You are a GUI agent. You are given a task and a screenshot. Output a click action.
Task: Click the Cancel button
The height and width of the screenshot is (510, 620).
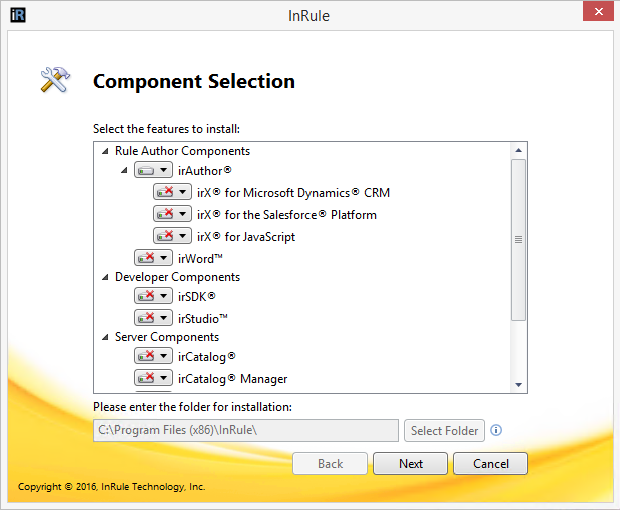[x=490, y=463]
